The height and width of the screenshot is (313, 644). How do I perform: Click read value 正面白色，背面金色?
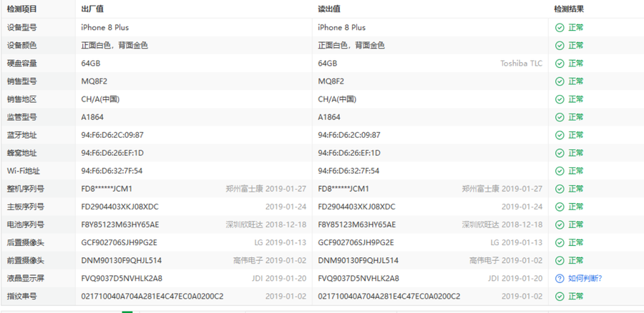pyautogui.click(x=351, y=46)
